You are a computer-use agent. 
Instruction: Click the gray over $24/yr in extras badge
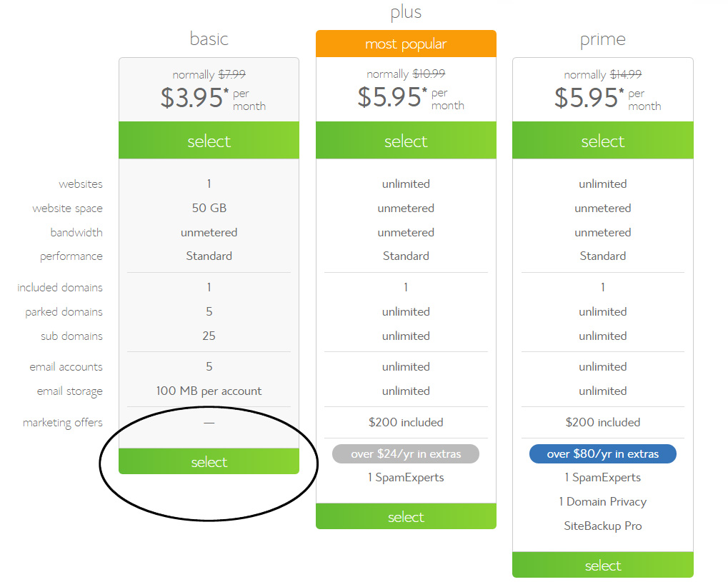(x=406, y=454)
